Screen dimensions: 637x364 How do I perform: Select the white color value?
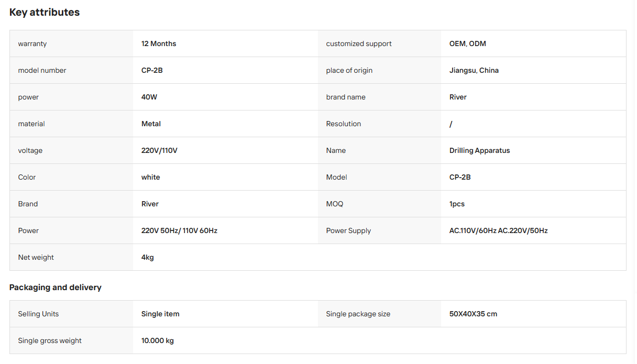pyautogui.click(x=151, y=177)
